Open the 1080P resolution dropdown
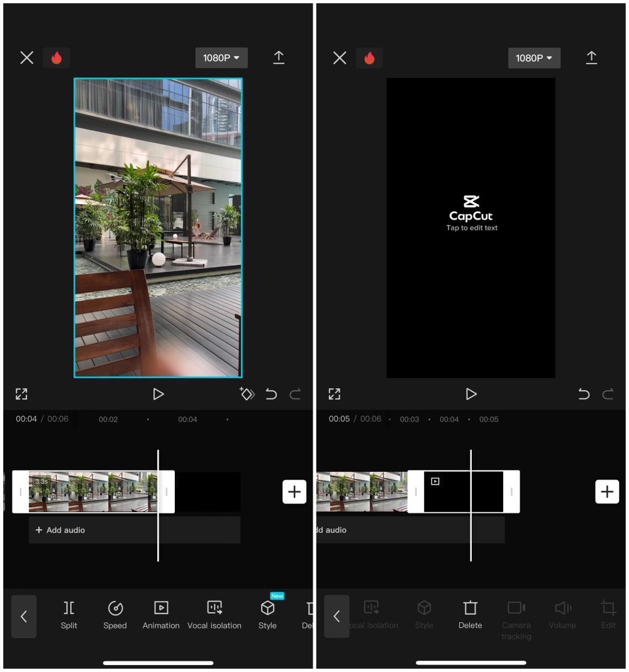The image size is (629, 672). [x=221, y=57]
